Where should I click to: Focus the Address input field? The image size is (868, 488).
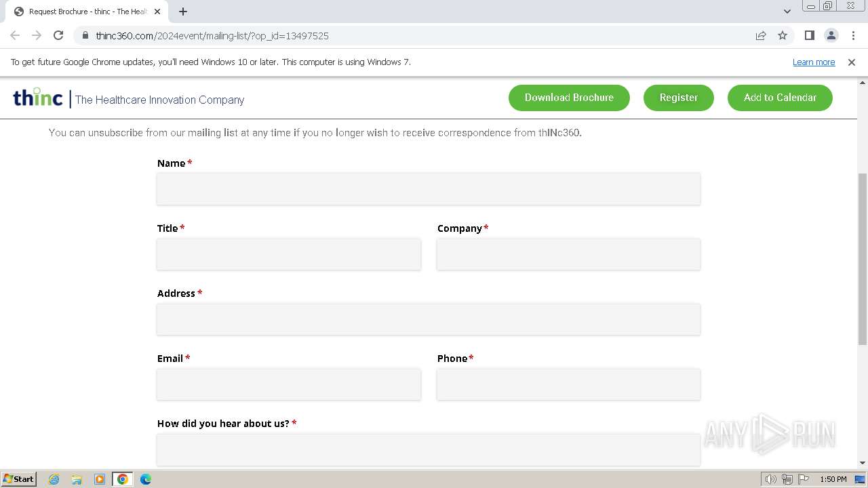(429, 319)
